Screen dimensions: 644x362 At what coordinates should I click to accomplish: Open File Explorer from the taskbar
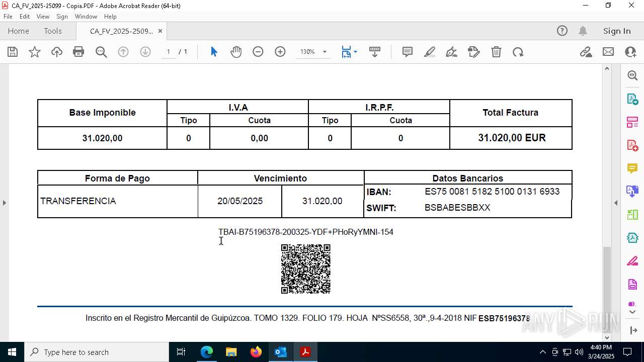coord(231,352)
